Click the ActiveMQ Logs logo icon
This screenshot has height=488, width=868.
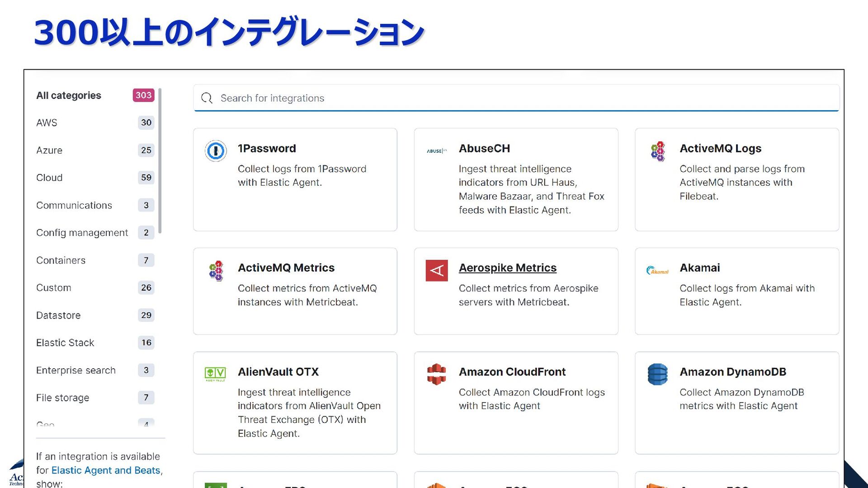(x=658, y=151)
